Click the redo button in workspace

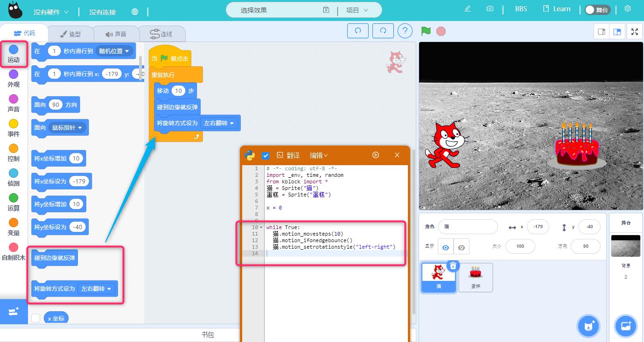pos(383,31)
